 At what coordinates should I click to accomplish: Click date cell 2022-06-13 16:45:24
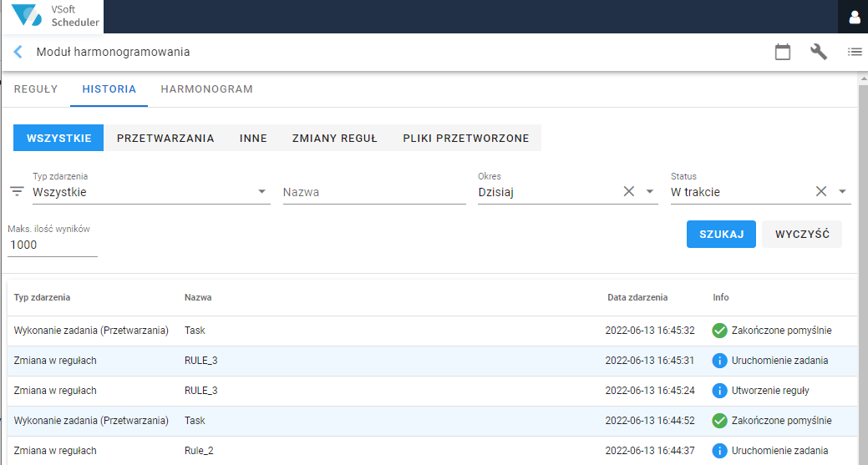point(650,391)
